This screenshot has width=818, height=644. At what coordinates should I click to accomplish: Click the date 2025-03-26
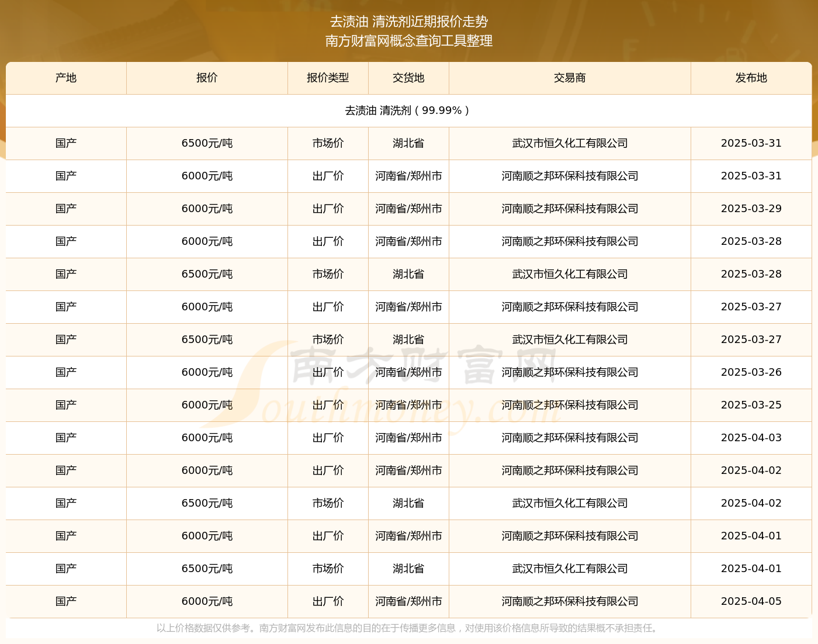[x=751, y=372]
